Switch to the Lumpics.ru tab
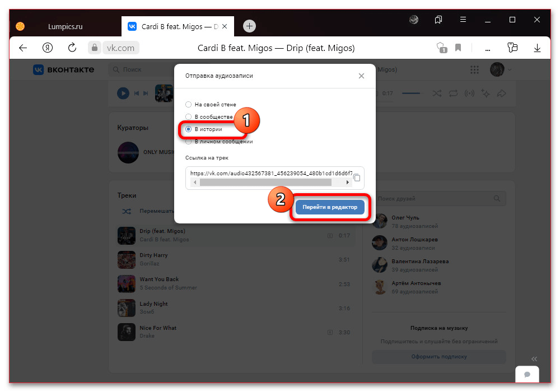Image resolution: width=560 pixels, height=392 pixels. (66, 27)
